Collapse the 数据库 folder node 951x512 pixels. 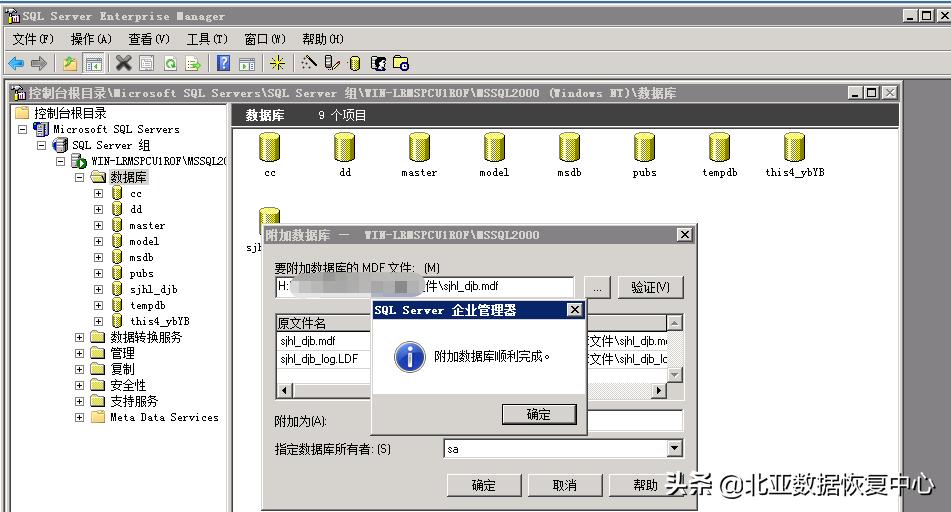click(79, 177)
